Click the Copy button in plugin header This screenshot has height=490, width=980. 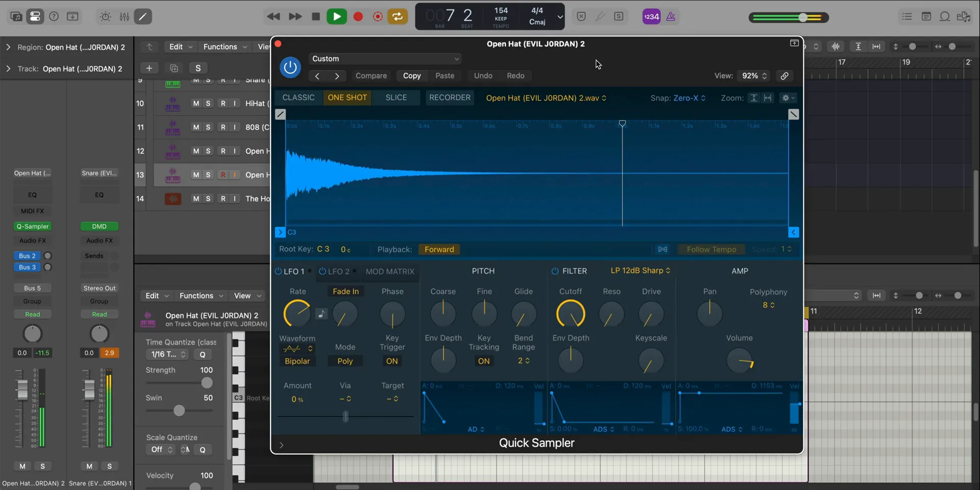pyautogui.click(x=412, y=76)
